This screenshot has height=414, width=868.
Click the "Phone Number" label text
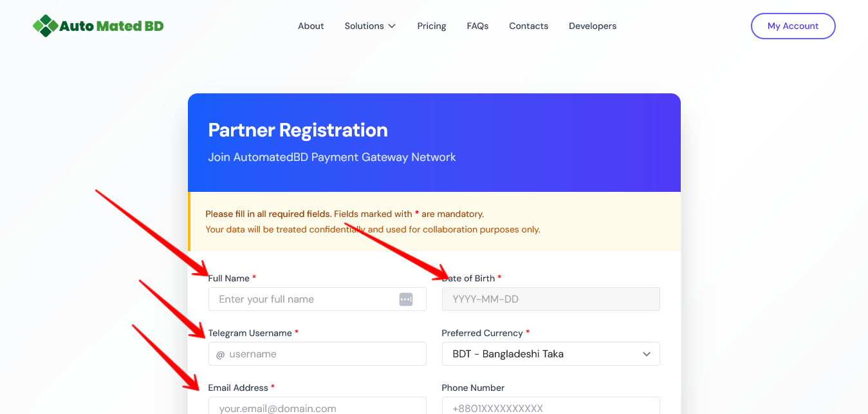pos(473,388)
